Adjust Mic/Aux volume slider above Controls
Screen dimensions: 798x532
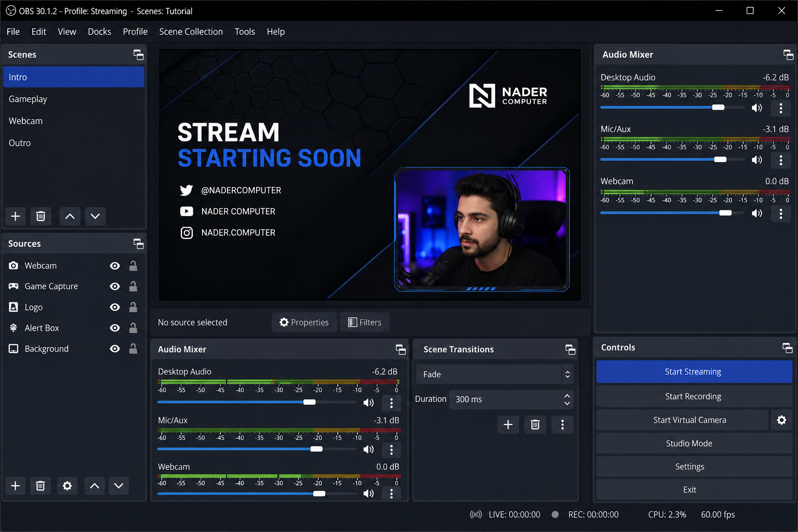(x=672, y=159)
